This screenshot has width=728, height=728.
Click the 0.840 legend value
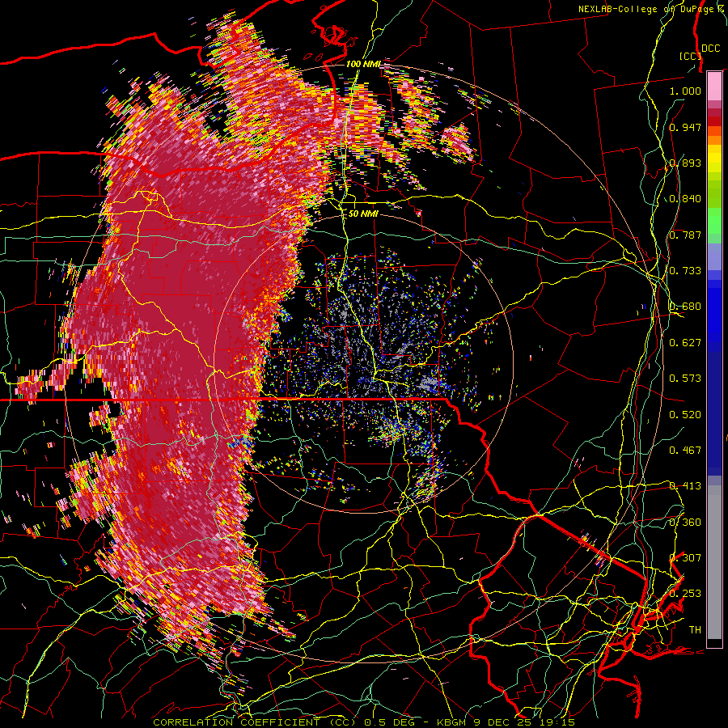coord(685,199)
